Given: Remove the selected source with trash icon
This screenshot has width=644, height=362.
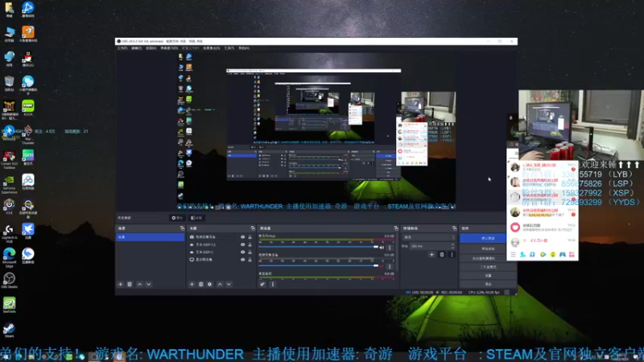Looking at the screenshot, I should (x=200, y=284).
